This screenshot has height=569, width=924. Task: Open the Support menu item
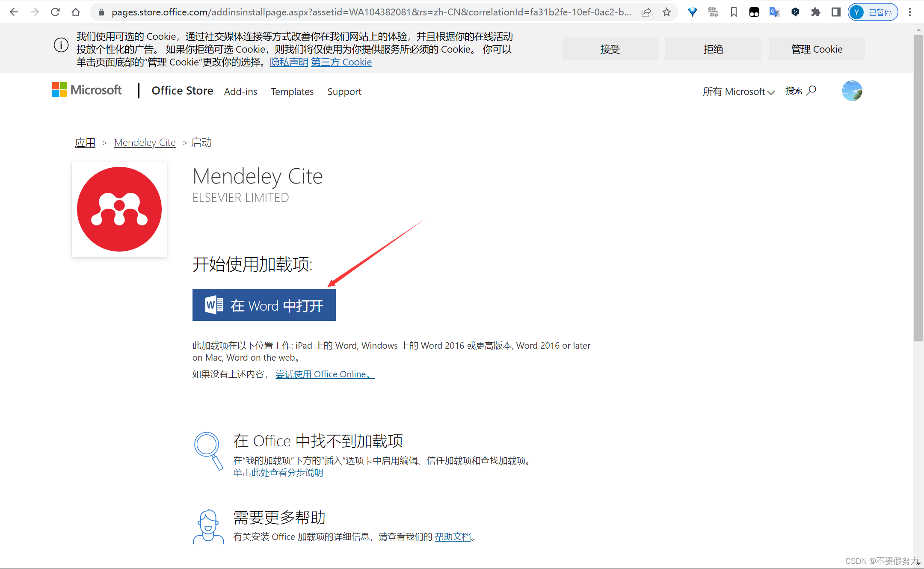coord(344,92)
